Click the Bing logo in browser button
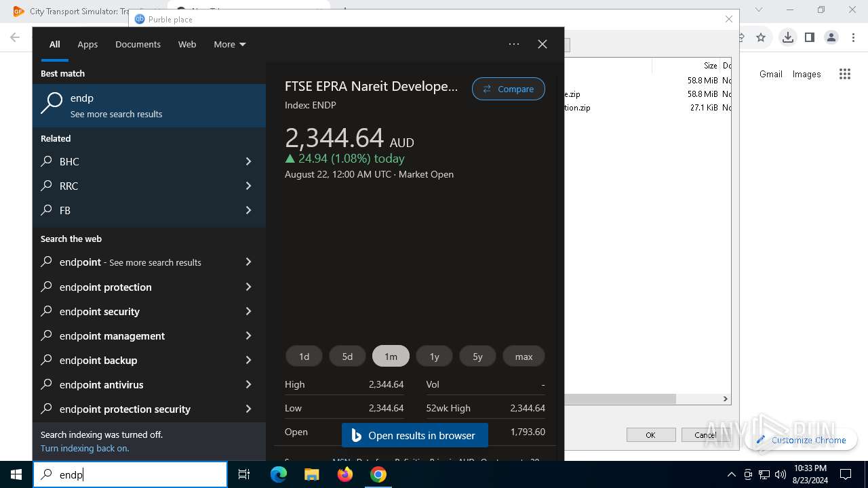 pyautogui.click(x=356, y=436)
